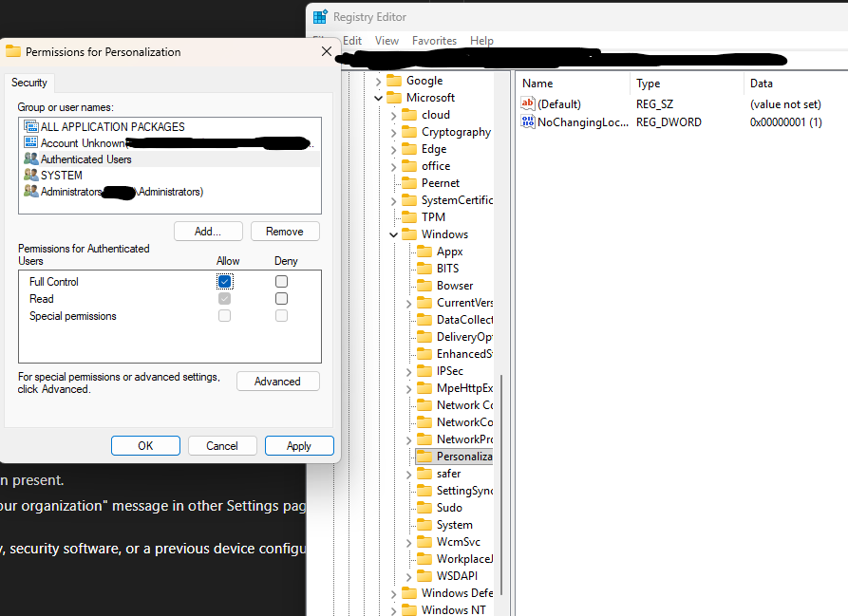The height and width of the screenshot is (616, 848).
Task: Click the registry tree vertical scrollbar
Action: pos(502,484)
